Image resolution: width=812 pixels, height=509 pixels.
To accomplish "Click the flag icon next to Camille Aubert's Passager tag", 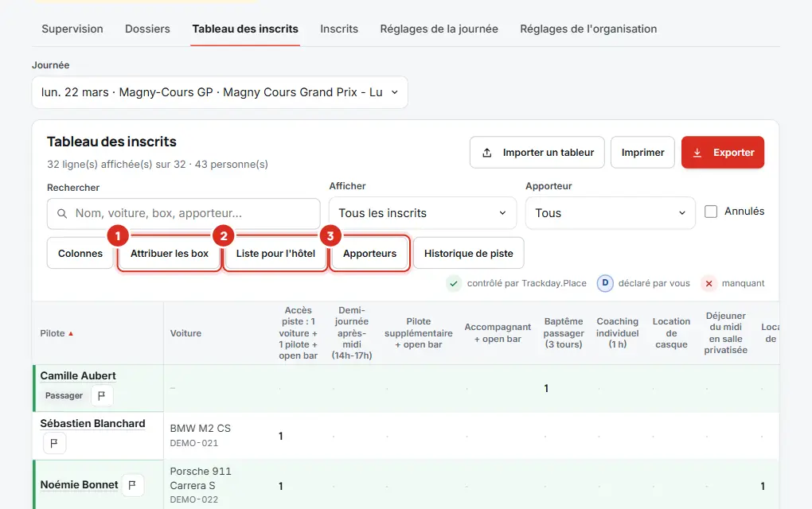I will (x=102, y=396).
